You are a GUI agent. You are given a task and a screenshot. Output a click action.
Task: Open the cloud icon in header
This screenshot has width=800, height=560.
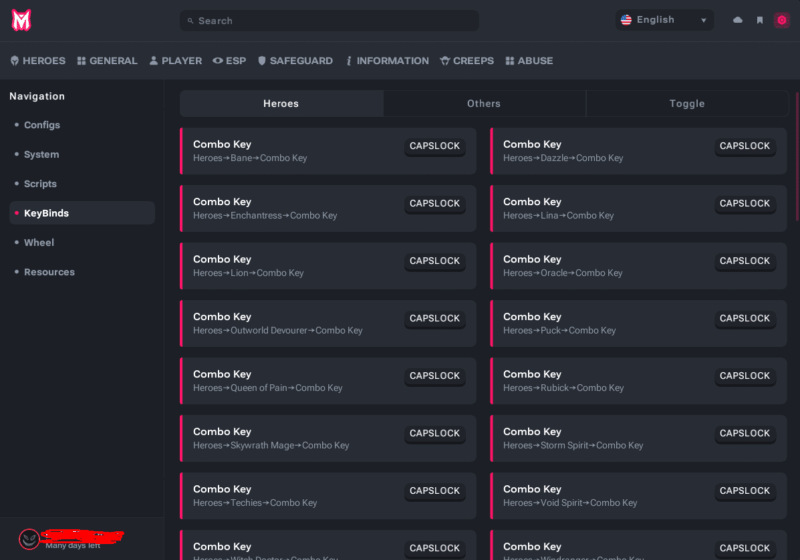pyautogui.click(x=738, y=20)
